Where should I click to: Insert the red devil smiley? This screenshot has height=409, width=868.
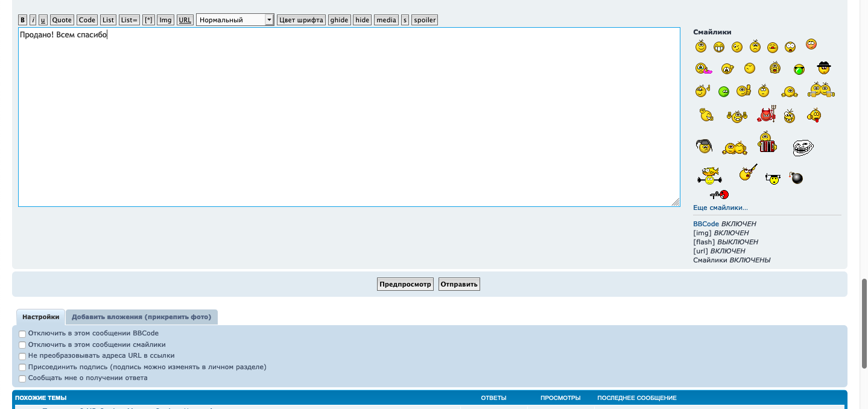pyautogui.click(x=767, y=115)
